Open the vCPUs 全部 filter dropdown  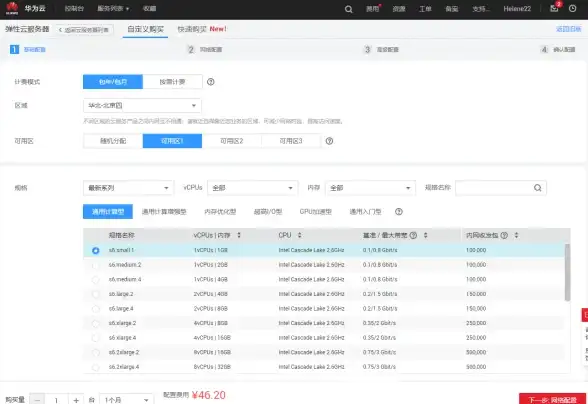(253, 188)
